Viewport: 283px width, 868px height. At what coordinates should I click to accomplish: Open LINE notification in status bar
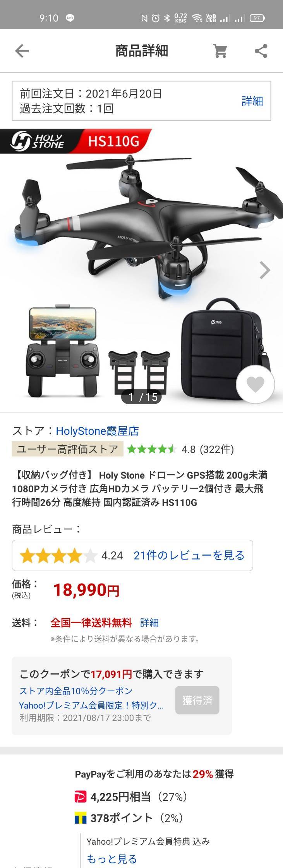[x=70, y=18]
